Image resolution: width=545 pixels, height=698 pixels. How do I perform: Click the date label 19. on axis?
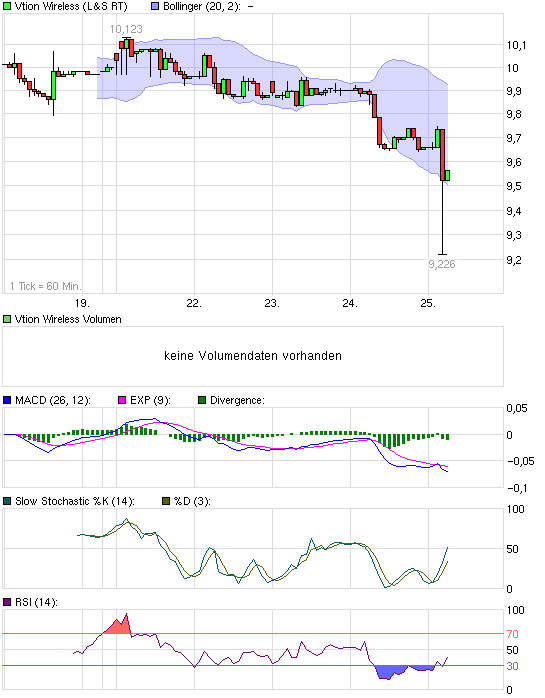pos(82,304)
